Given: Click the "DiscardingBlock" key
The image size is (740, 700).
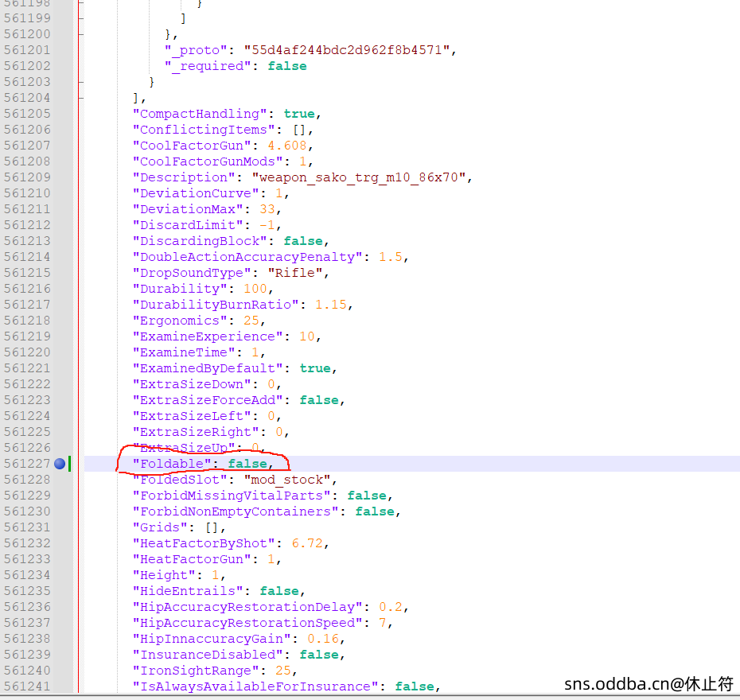Looking at the screenshot, I should pyautogui.click(x=200, y=241).
